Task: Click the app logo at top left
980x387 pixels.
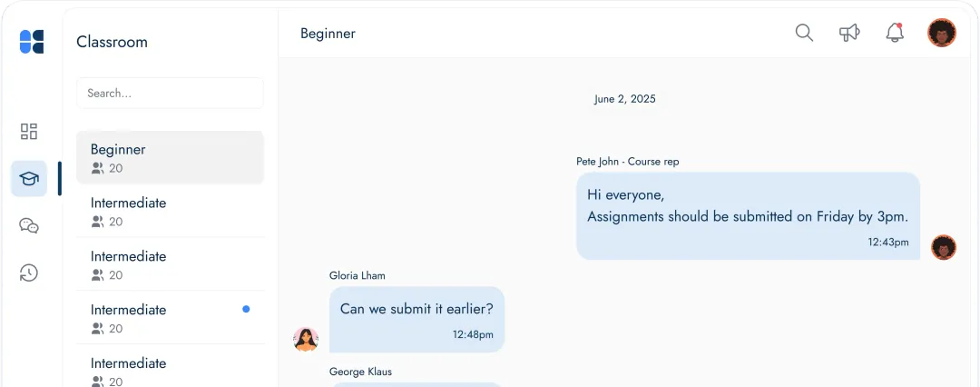Action: click(x=32, y=42)
